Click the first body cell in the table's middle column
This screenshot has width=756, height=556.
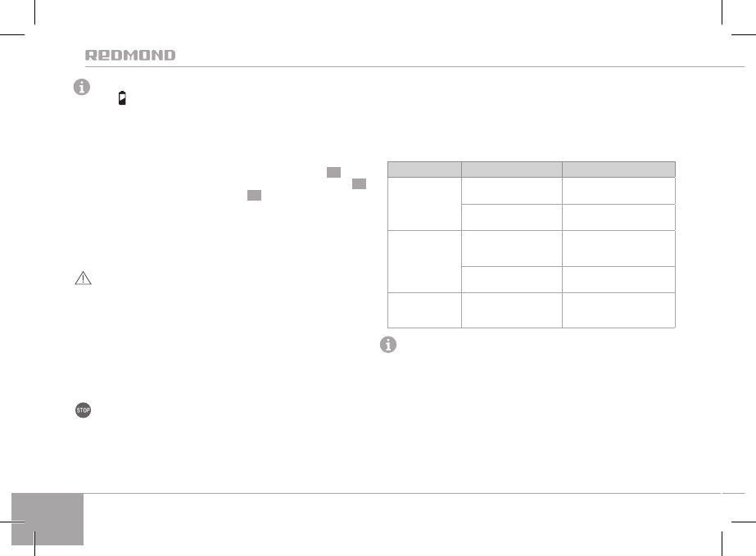pyautogui.click(x=511, y=191)
